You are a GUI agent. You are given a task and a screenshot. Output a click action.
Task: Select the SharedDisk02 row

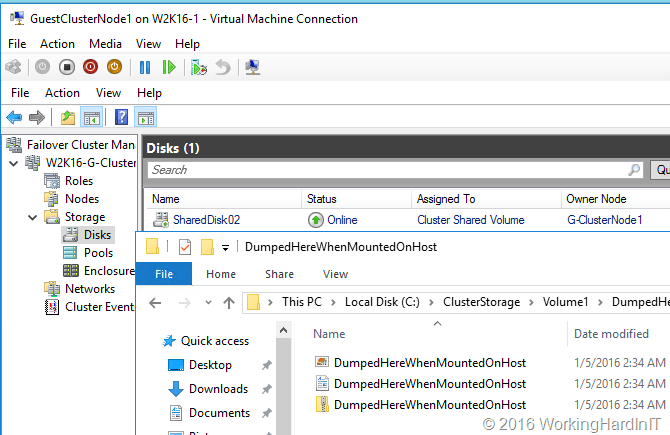pyautogui.click(x=408, y=220)
